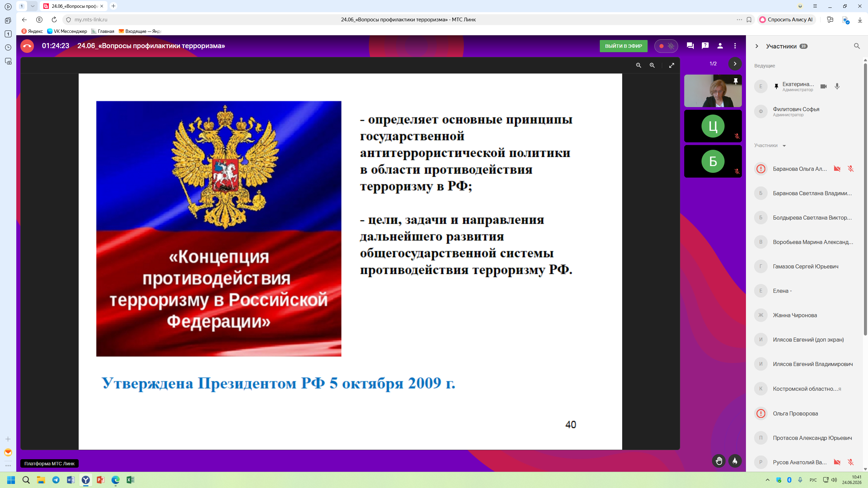This screenshot has width=868, height=488.
Task: Click Спросить Алису AI button
Action: click(787, 20)
